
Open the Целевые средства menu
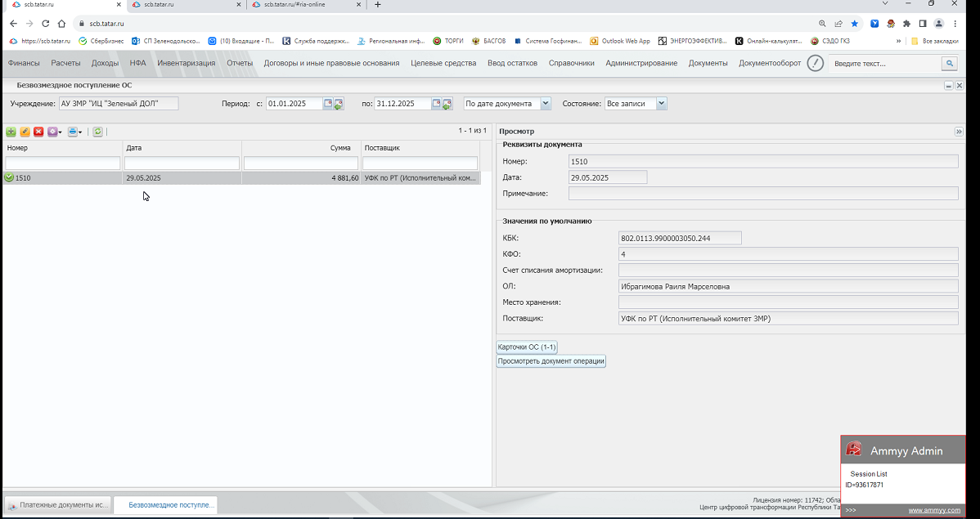pyautogui.click(x=443, y=63)
